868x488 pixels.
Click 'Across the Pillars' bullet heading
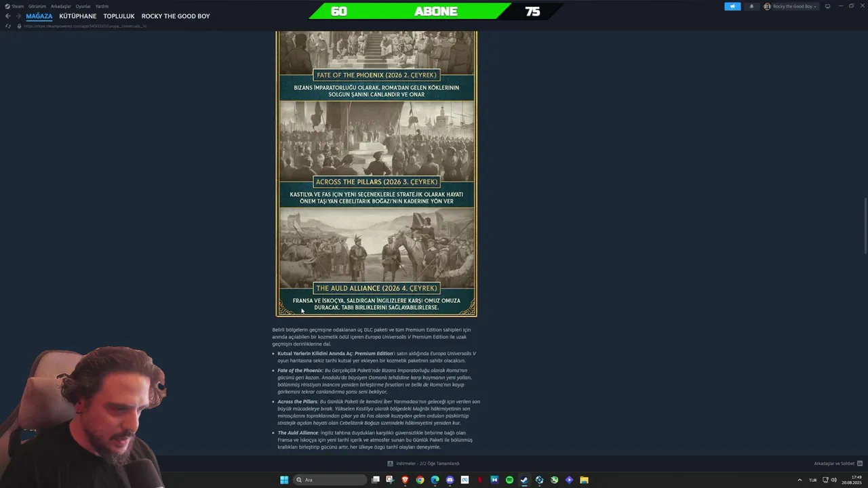tap(297, 402)
